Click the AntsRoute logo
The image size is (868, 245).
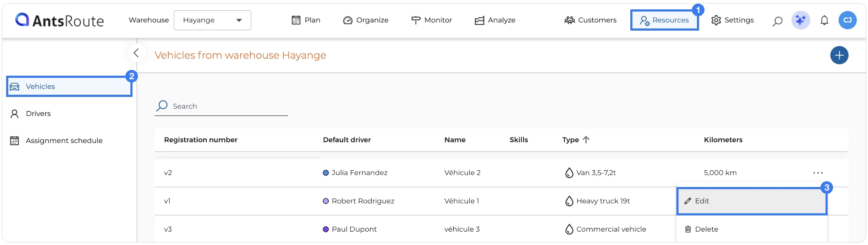tap(59, 20)
